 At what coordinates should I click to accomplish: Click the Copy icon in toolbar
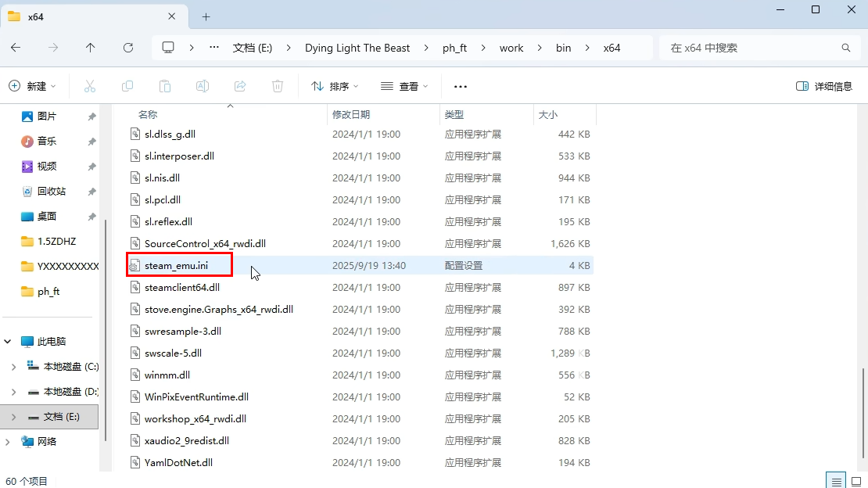[127, 86]
